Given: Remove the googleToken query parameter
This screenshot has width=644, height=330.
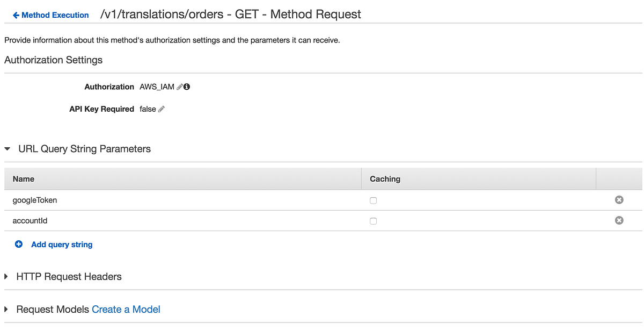Looking at the screenshot, I should point(619,199).
